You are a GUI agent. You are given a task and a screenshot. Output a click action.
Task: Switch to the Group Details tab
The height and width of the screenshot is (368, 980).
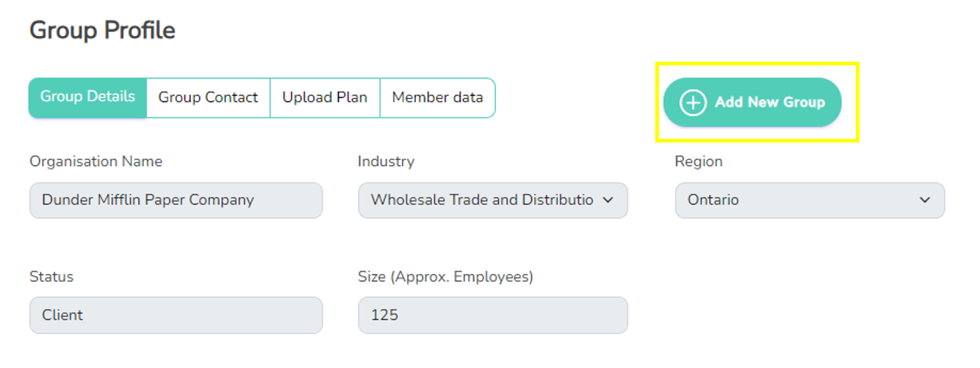point(87,98)
